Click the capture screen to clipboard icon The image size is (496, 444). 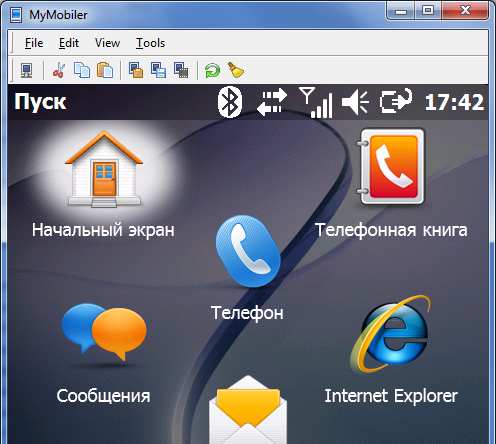[x=136, y=70]
